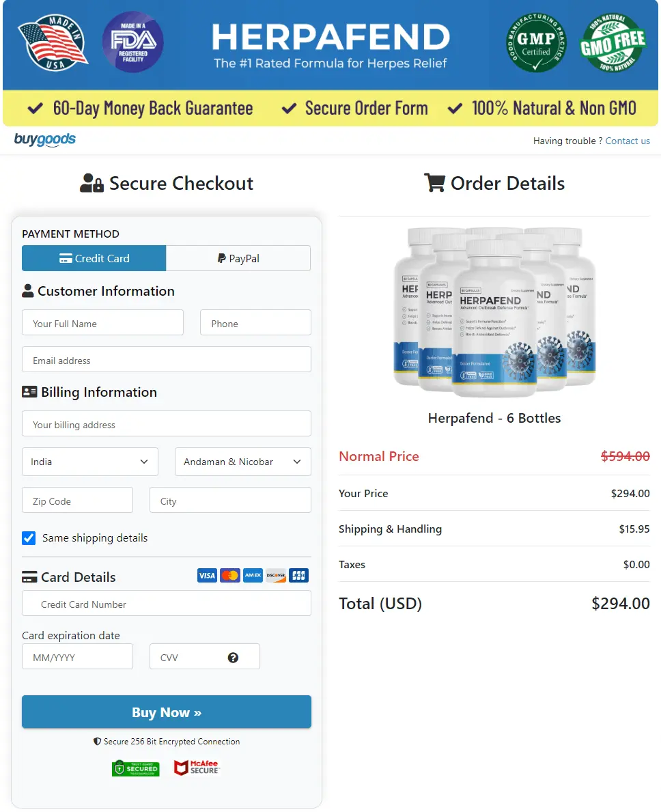This screenshot has height=812, width=661.
Task: Expand the Andaman & Nicobar state dropdown
Action: tap(242, 462)
